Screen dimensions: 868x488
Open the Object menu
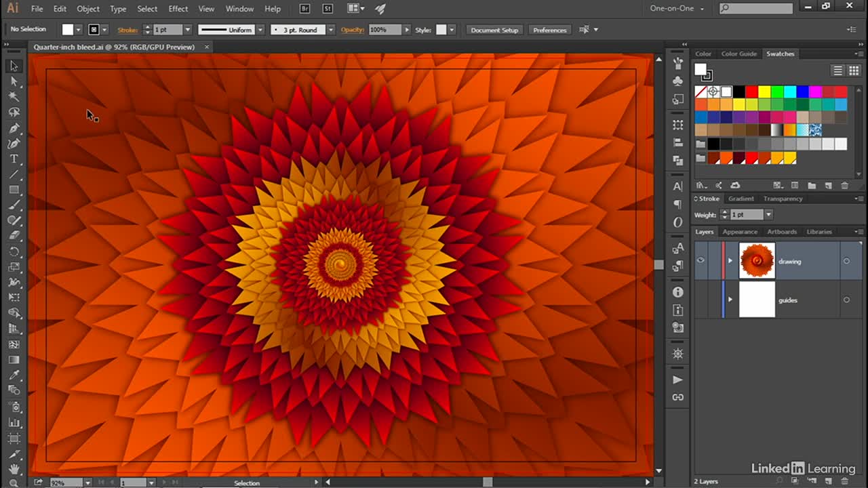click(88, 9)
